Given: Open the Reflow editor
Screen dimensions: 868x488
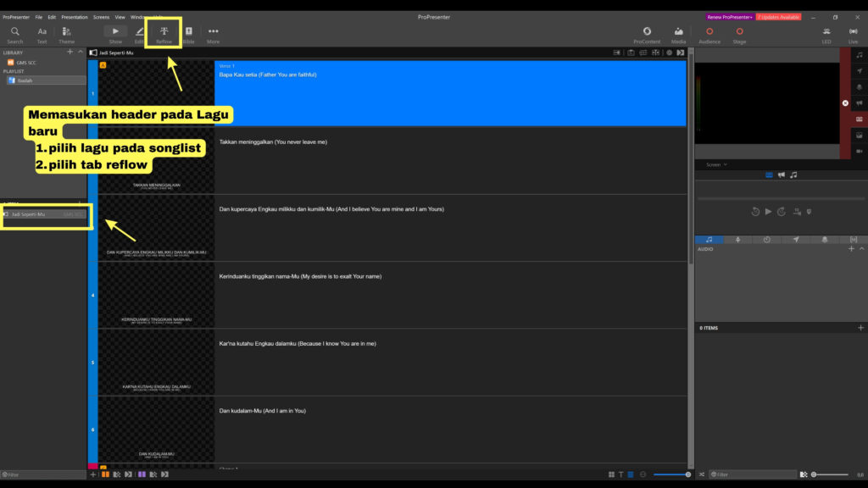Looking at the screenshot, I should coord(164,35).
